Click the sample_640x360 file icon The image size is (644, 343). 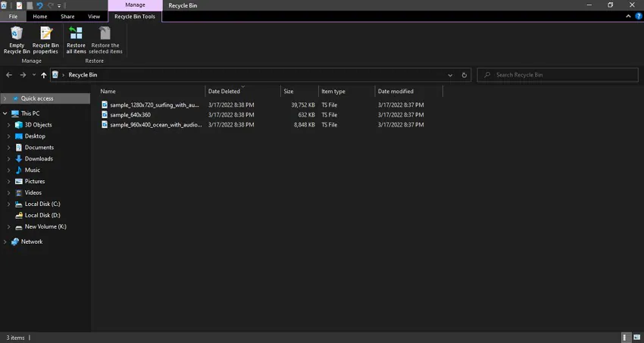point(105,115)
